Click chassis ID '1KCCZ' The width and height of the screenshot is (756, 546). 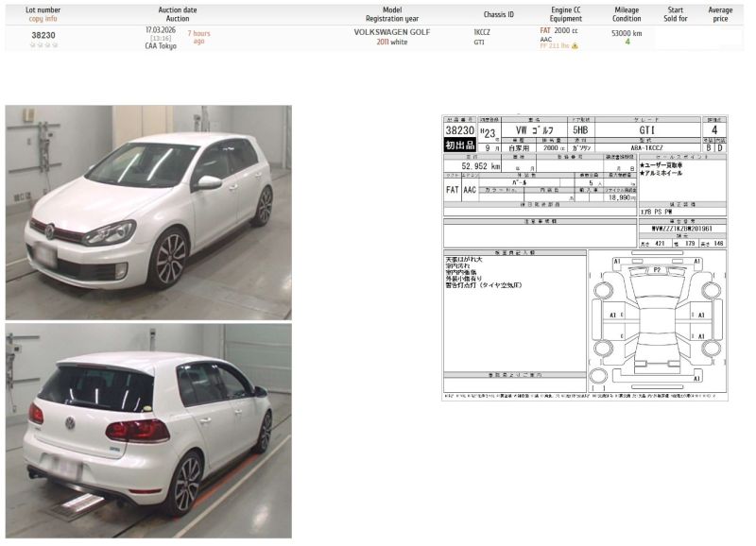tap(482, 32)
